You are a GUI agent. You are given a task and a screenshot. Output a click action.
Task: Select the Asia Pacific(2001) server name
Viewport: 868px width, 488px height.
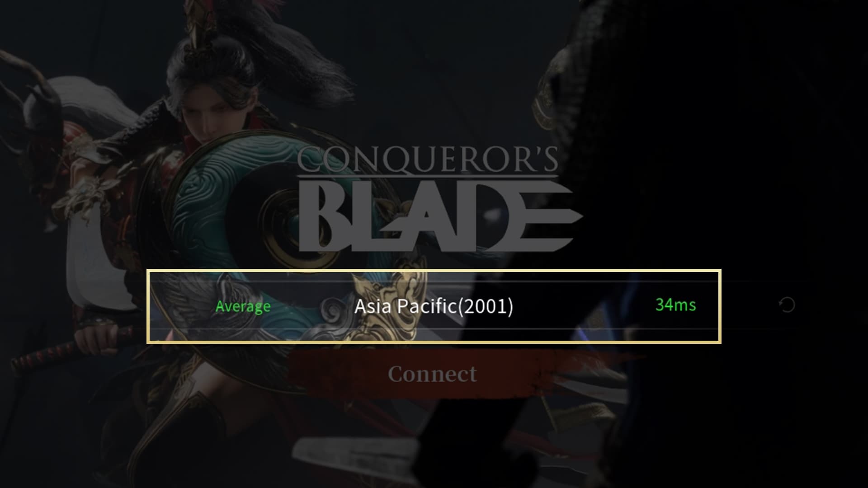[434, 306]
